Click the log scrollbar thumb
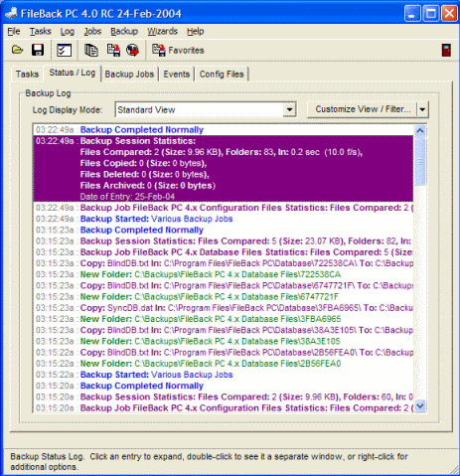Image resolution: width=460 pixels, height=476 pixels. click(420, 161)
